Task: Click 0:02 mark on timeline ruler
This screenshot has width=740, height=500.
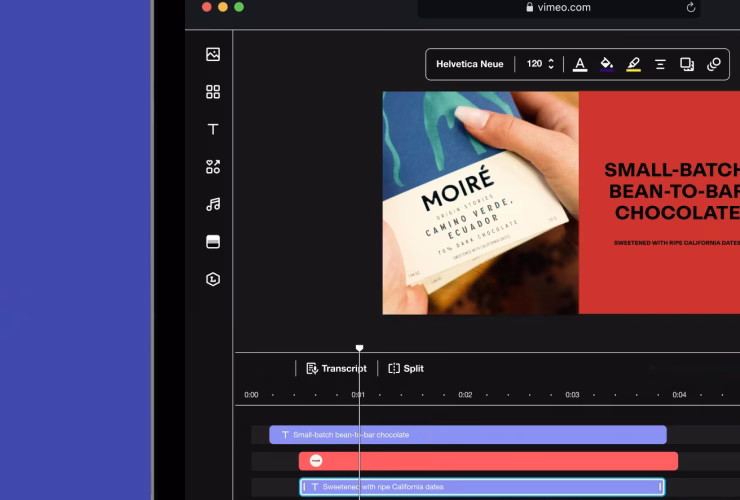Action: click(465, 395)
